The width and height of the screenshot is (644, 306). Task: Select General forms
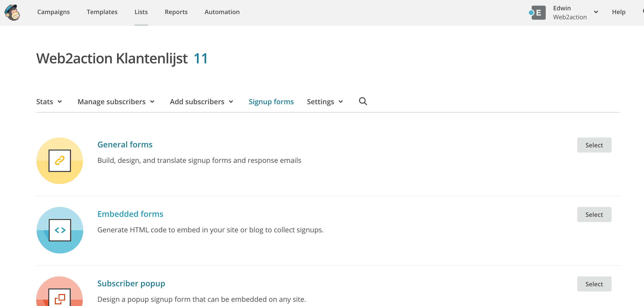point(594,145)
